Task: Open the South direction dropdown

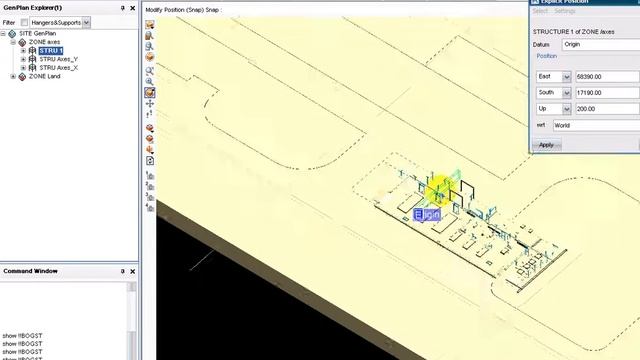Action: [x=566, y=93]
